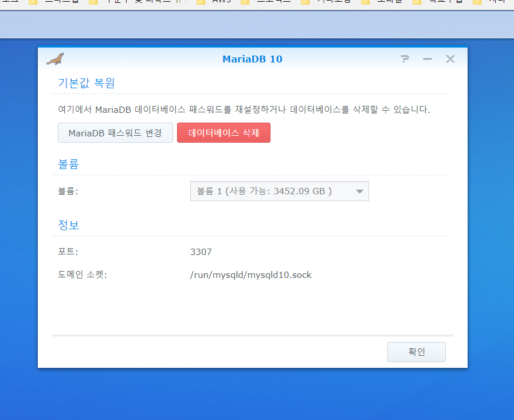514x420 pixels.
Task: Click the MariaDB 10 window title
Action: pos(252,59)
